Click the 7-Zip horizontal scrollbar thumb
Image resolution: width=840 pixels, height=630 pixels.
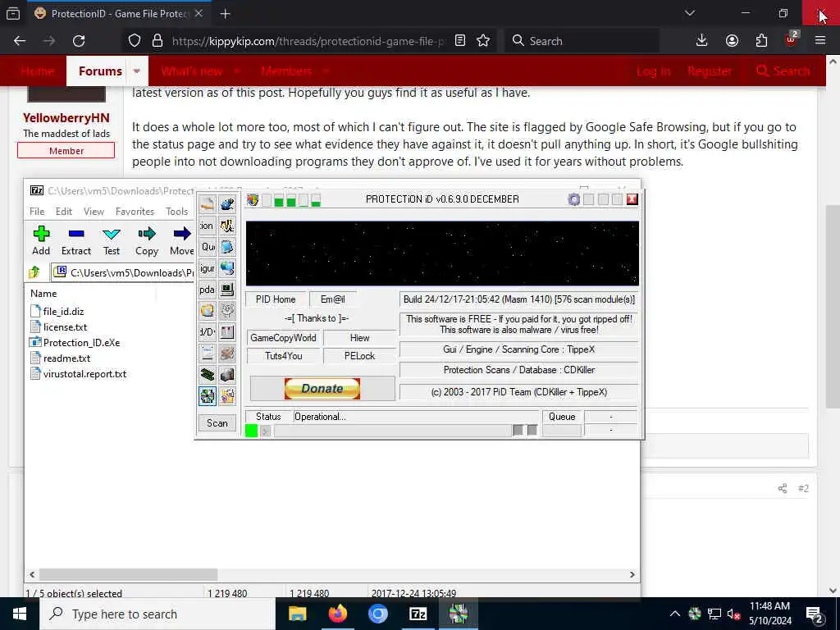coord(128,574)
